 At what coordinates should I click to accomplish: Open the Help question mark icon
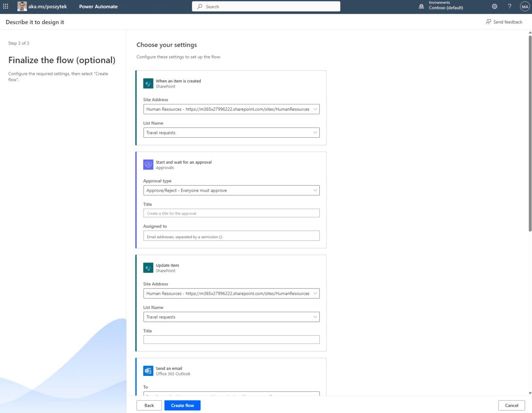point(509,7)
